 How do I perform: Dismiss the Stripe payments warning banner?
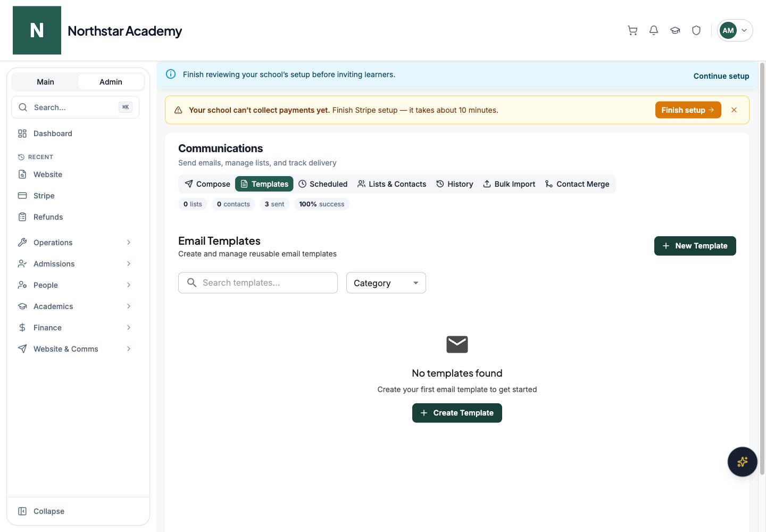tap(734, 110)
